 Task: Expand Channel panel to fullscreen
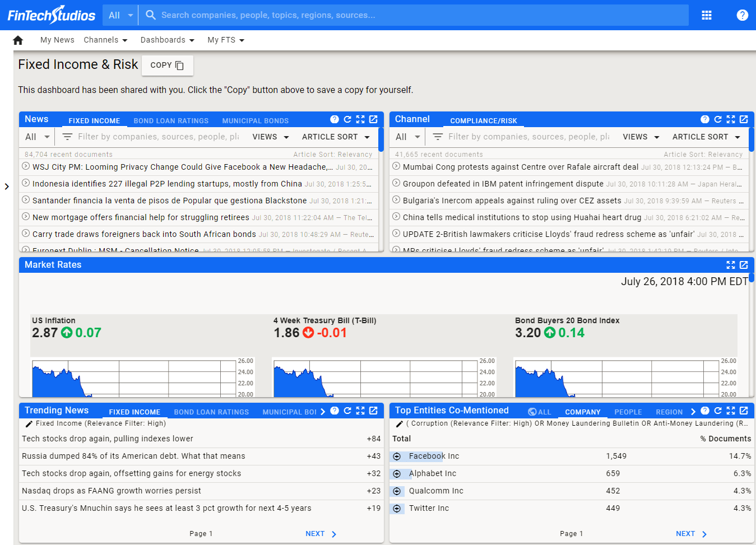tap(731, 119)
